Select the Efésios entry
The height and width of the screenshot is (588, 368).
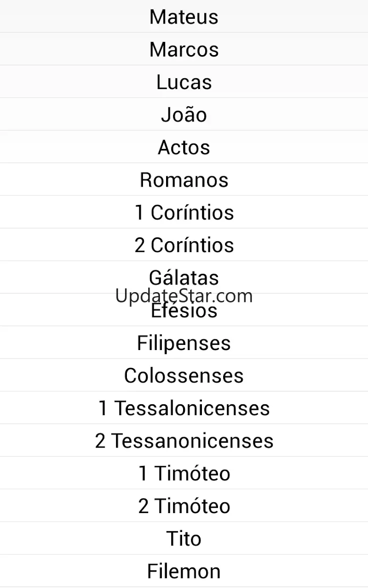coord(184,310)
